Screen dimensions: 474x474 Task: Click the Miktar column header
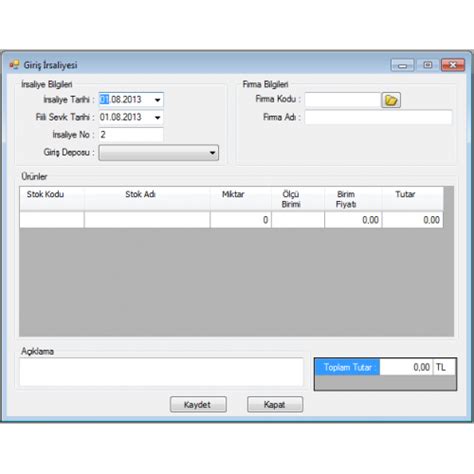coord(241,199)
